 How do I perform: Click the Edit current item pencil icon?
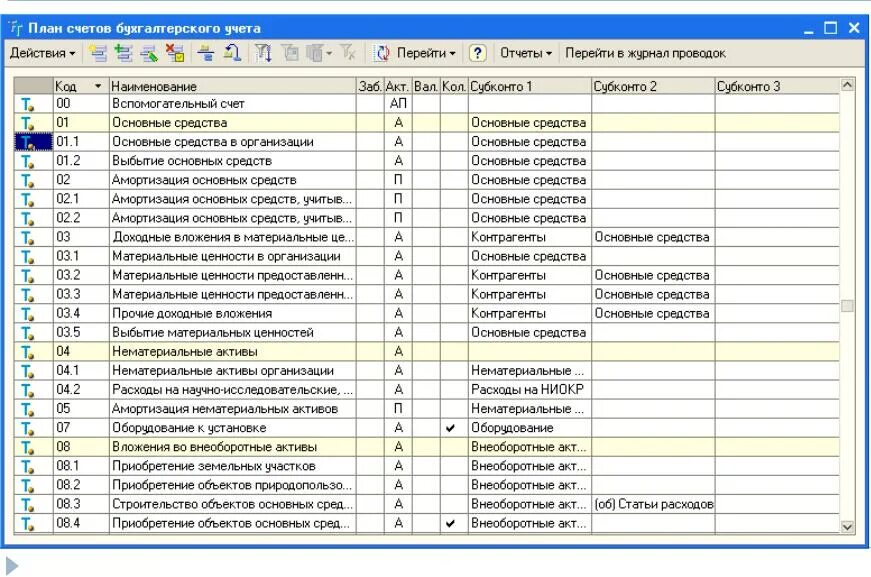coord(149,53)
